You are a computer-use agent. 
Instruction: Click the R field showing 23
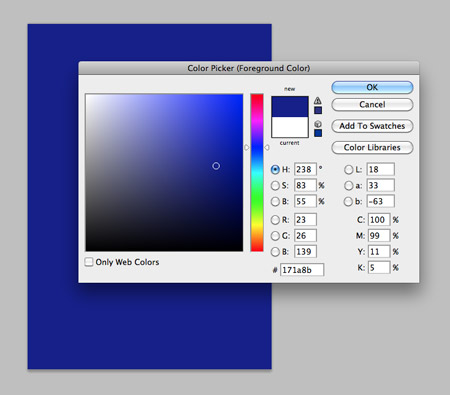coord(305,220)
